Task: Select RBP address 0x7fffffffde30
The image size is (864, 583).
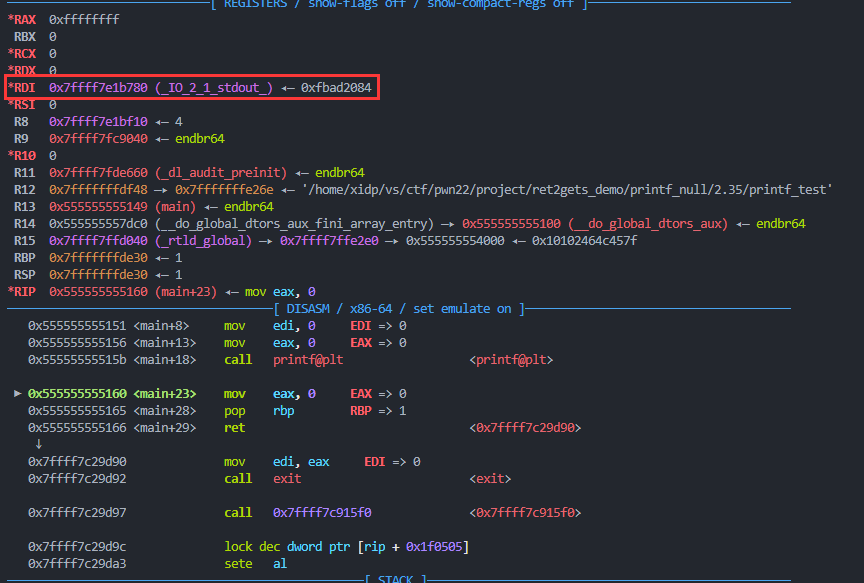Action: click(x=98, y=258)
